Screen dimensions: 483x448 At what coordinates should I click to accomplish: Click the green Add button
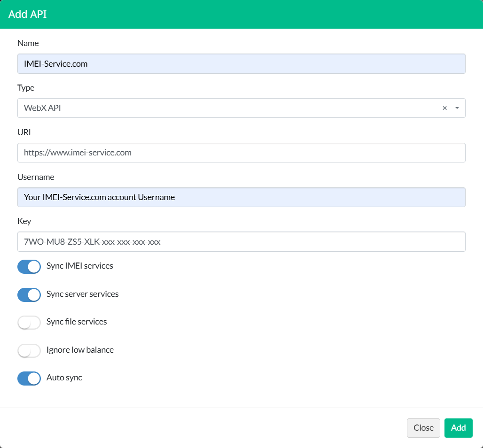458,428
